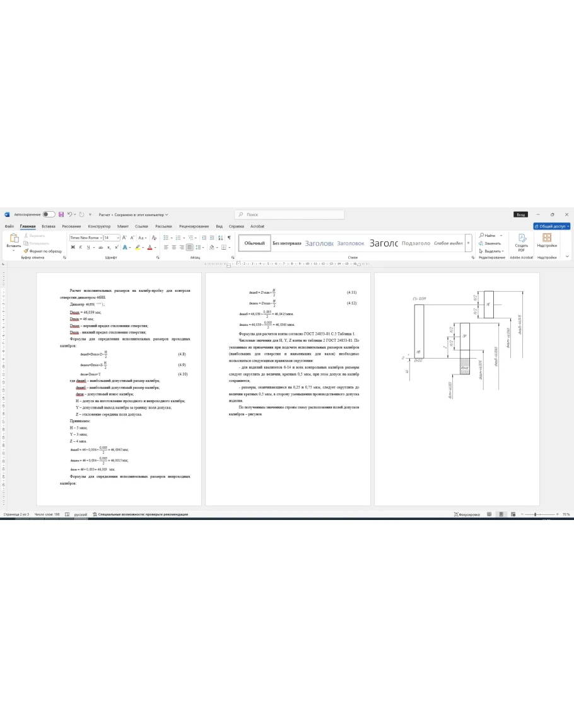This screenshot has height=728, width=574.
Task: Open the Надстройки add-ins icon
Action: point(547,241)
